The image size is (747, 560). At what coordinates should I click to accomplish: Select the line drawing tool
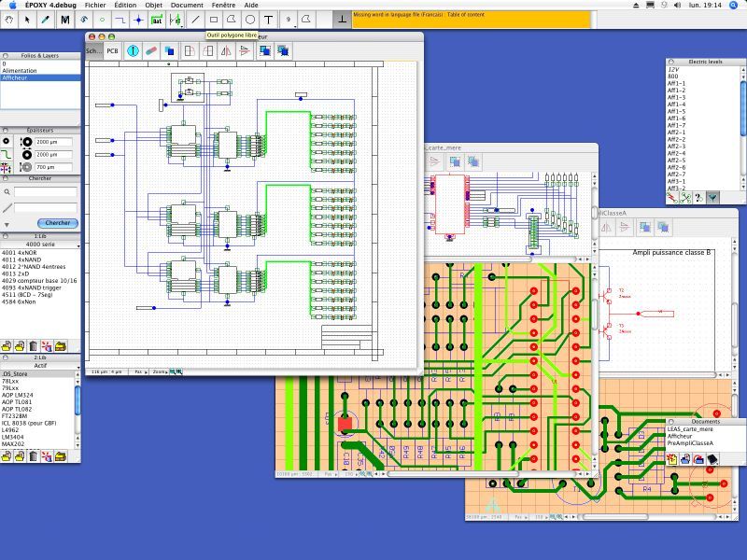pyautogui.click(x=195, y=20)
